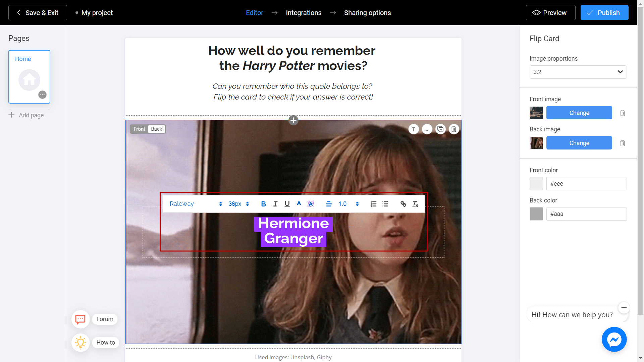644x362 pixels.
Task: Delete the front image
Action: (623, 113)
